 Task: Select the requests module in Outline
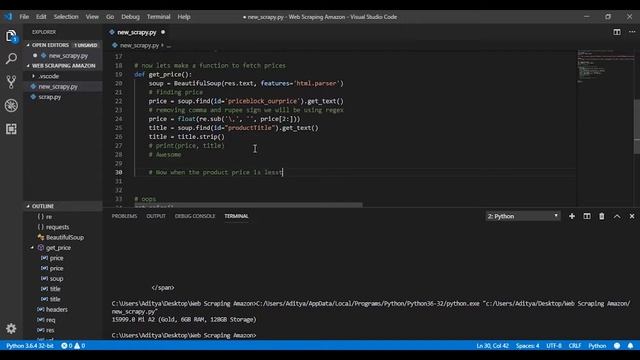57,227
